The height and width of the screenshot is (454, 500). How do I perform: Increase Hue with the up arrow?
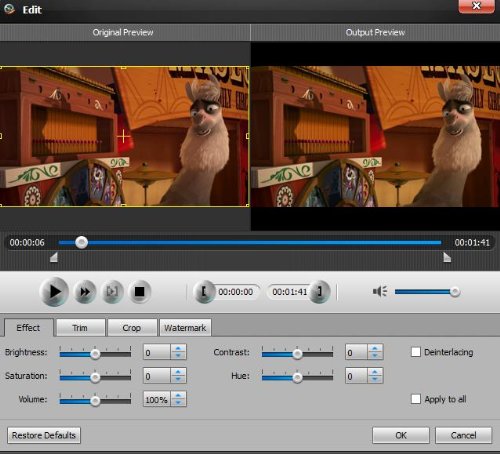pos(375,372)
